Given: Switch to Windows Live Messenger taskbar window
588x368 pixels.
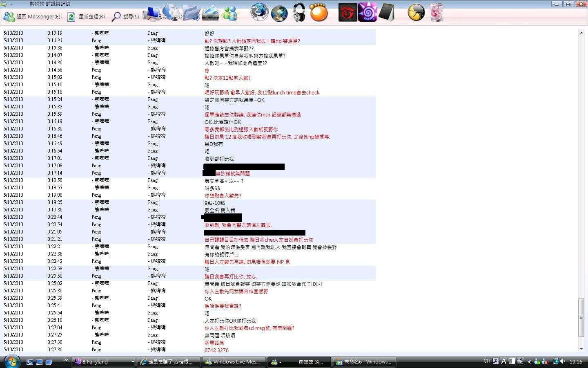Looking at the screenshot, I should 232,362.
